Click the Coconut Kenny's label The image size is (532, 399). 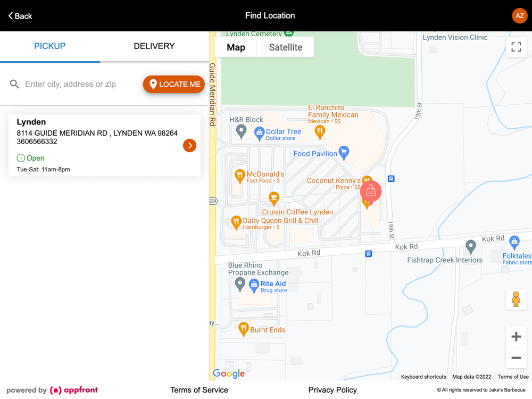click(334, 180)
